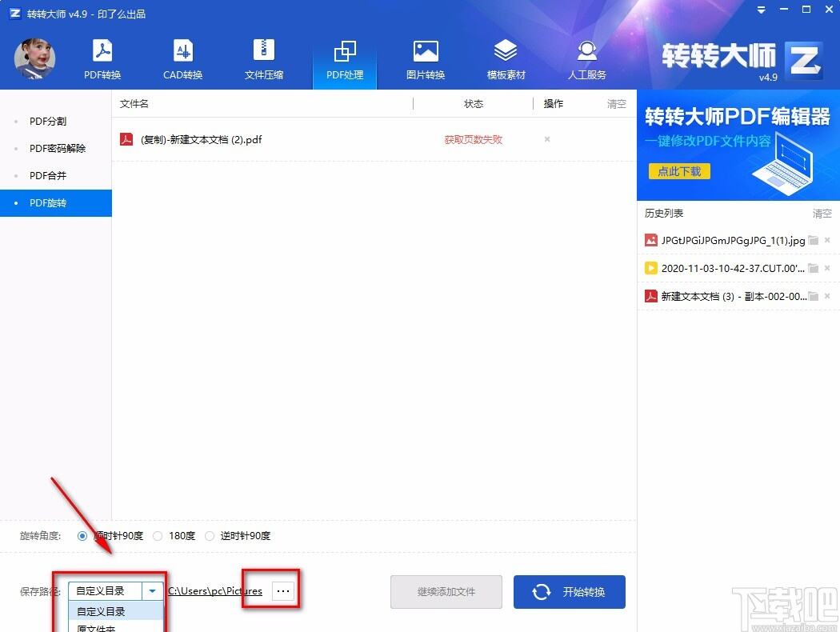Switch to the PDF处理 section
Screen dimensions: 840x632
coord(345,59)
